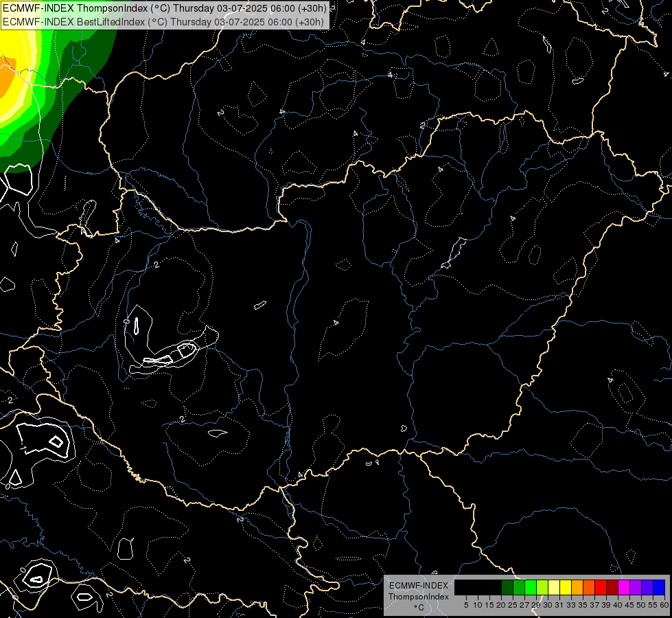The height and width of the screenshot is (618, 672).
Task: Click the legend value label 33
Action: [x=571, y=605]
